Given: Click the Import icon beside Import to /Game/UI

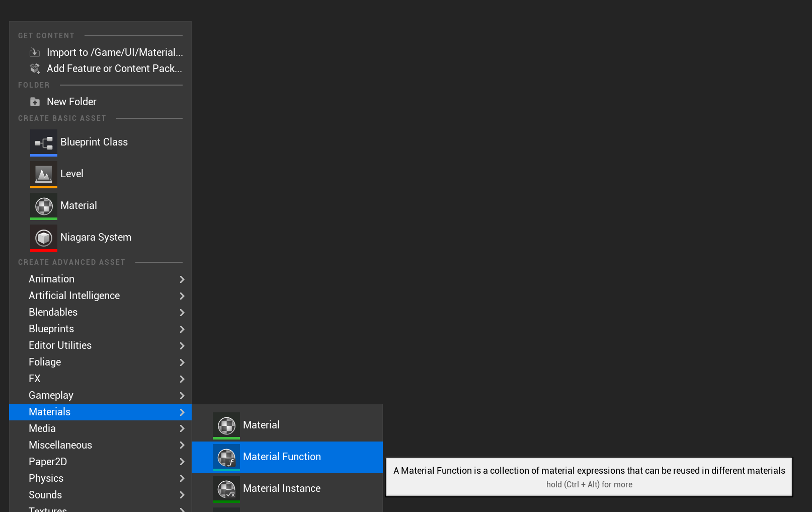Looking at the screenshot, I should (35, 52).
